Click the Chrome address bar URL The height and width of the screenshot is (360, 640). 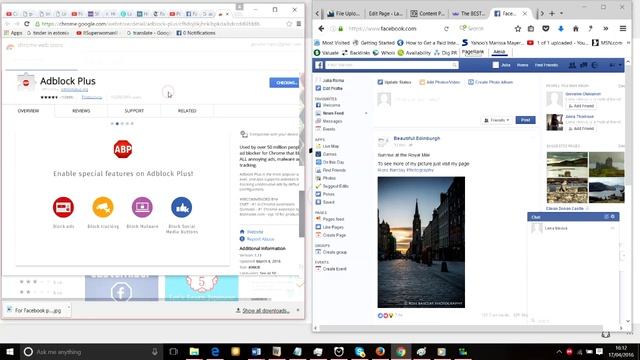pyautogui.click(x=150, y=24)
